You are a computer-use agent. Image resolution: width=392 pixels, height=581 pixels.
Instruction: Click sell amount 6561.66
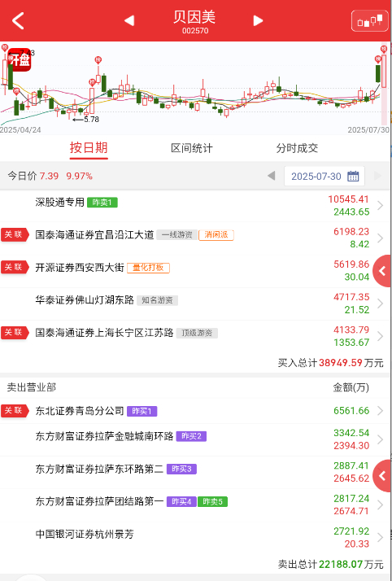(x=351, y=411)
